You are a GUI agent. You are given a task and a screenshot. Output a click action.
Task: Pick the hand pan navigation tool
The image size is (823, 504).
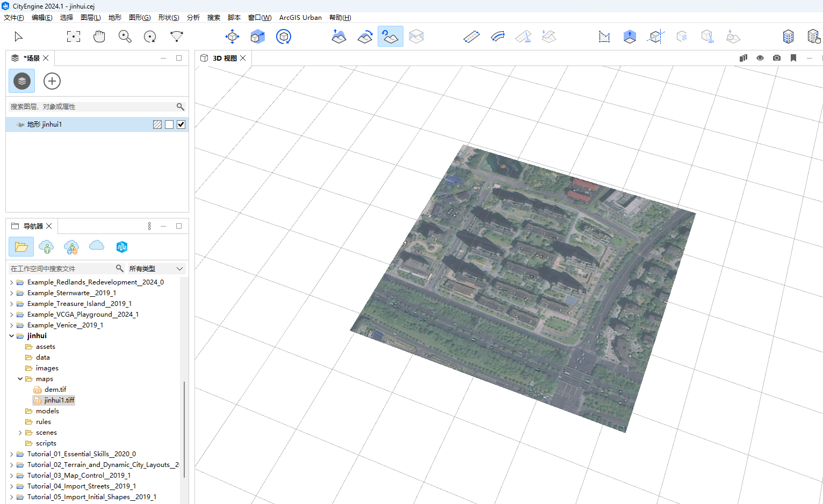point(99,36)
